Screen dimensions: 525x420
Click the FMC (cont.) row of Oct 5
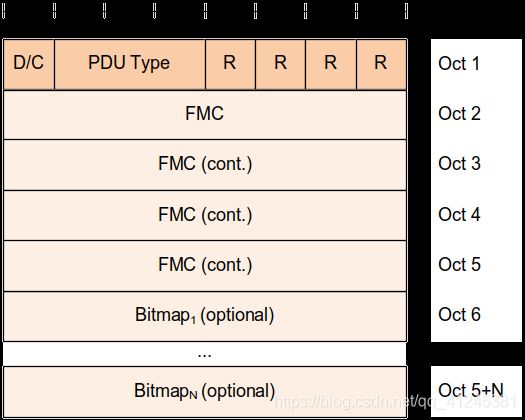pyautogui.click(x=205, y=266)
